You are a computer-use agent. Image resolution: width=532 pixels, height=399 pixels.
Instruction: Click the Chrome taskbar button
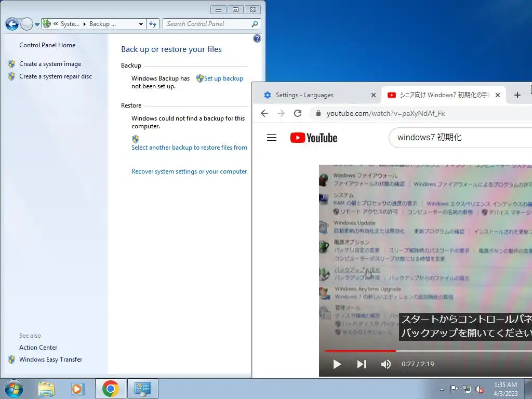(110, 389)
